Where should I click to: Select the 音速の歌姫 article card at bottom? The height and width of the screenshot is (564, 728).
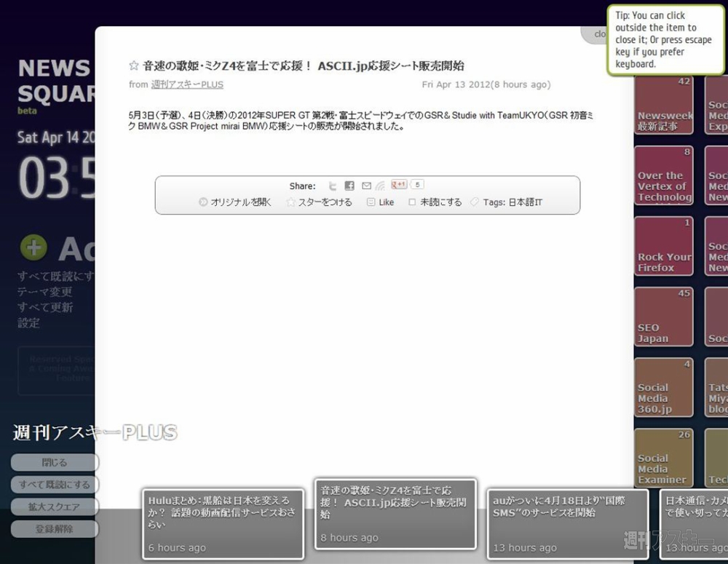395,514
